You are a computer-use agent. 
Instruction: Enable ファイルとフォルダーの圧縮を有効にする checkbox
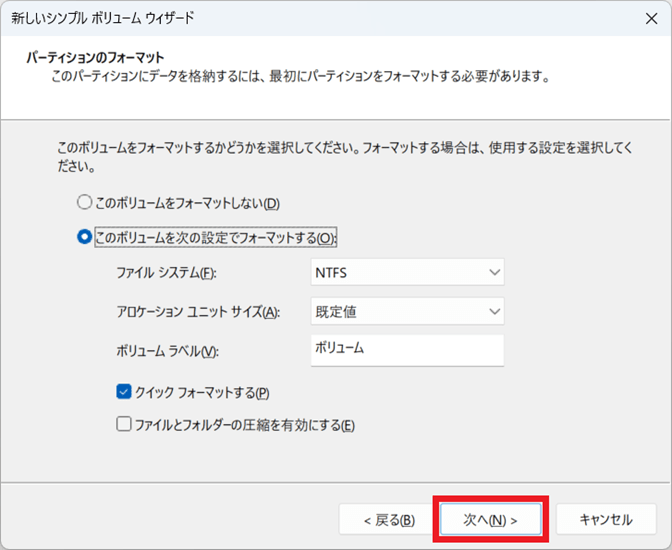[x=124, y=425]
